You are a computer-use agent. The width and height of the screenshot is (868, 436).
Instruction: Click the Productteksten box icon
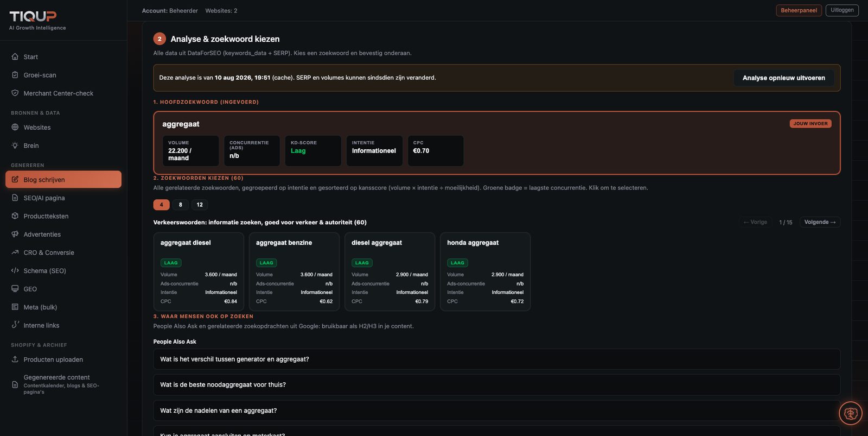point(15,216)
